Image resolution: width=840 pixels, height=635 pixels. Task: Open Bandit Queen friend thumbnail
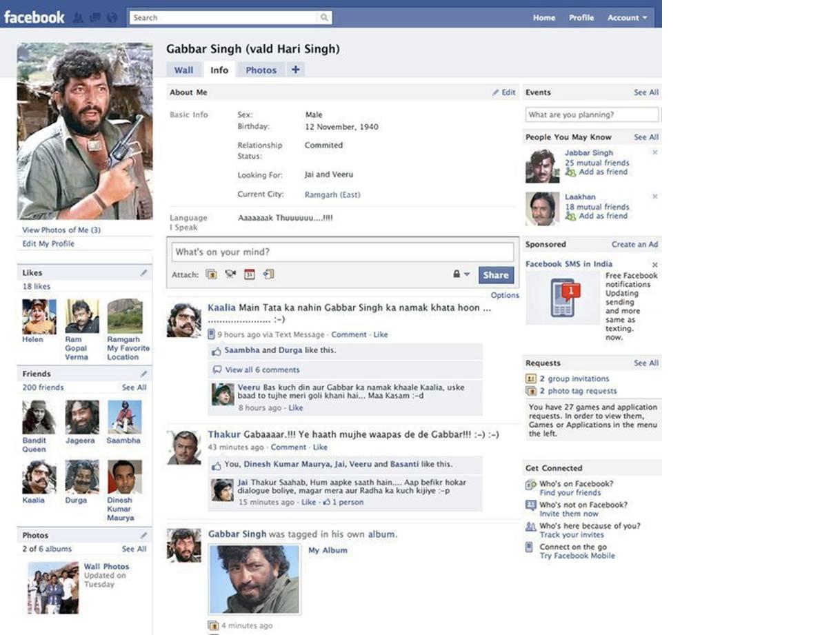[39, 417]
